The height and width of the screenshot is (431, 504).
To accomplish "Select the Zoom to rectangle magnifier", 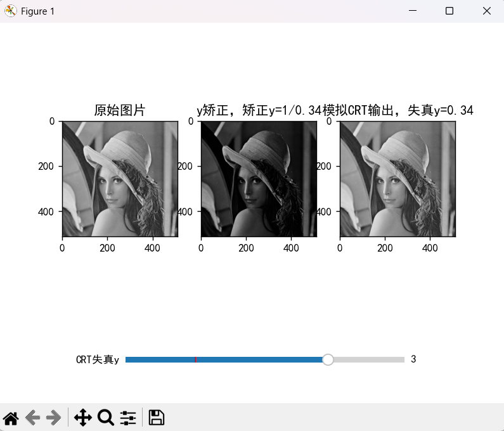I will click(106, 418).
